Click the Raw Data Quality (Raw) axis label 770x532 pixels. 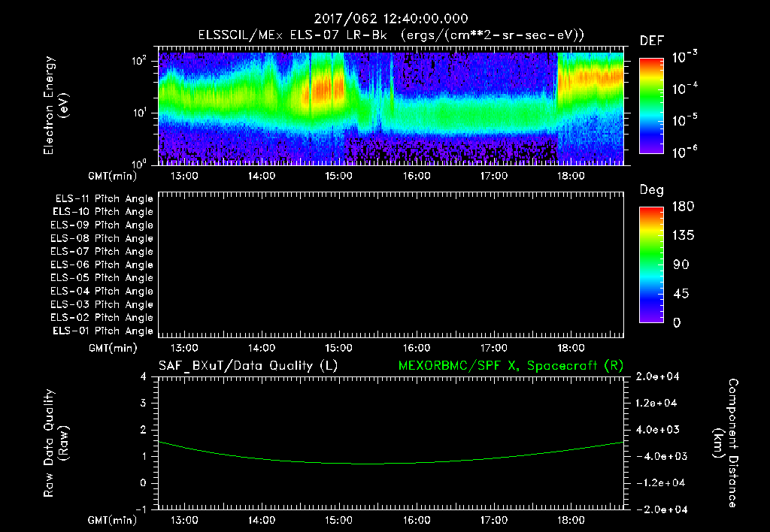[x=56, y=443]
